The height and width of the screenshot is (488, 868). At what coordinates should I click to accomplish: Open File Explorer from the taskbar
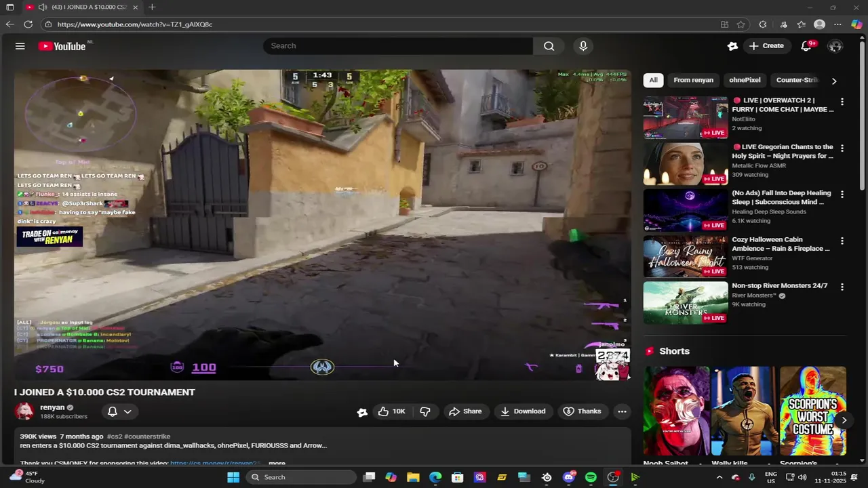(x=413, y=477)
